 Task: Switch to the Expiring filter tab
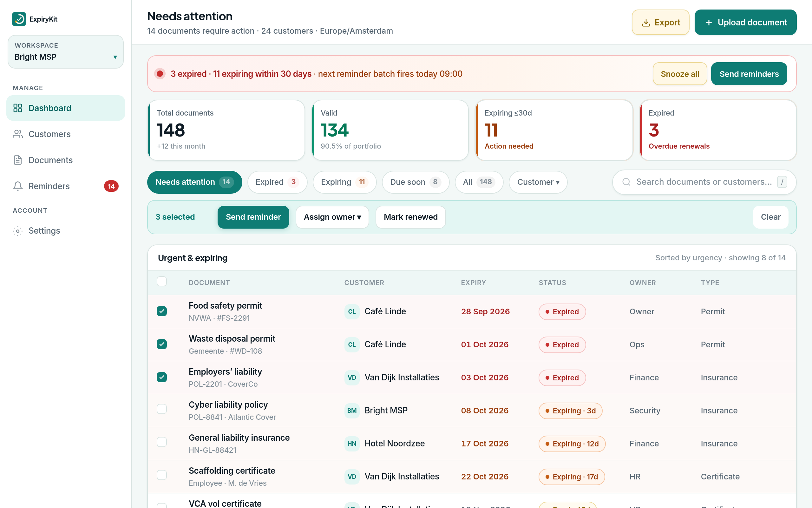point(344,182)
